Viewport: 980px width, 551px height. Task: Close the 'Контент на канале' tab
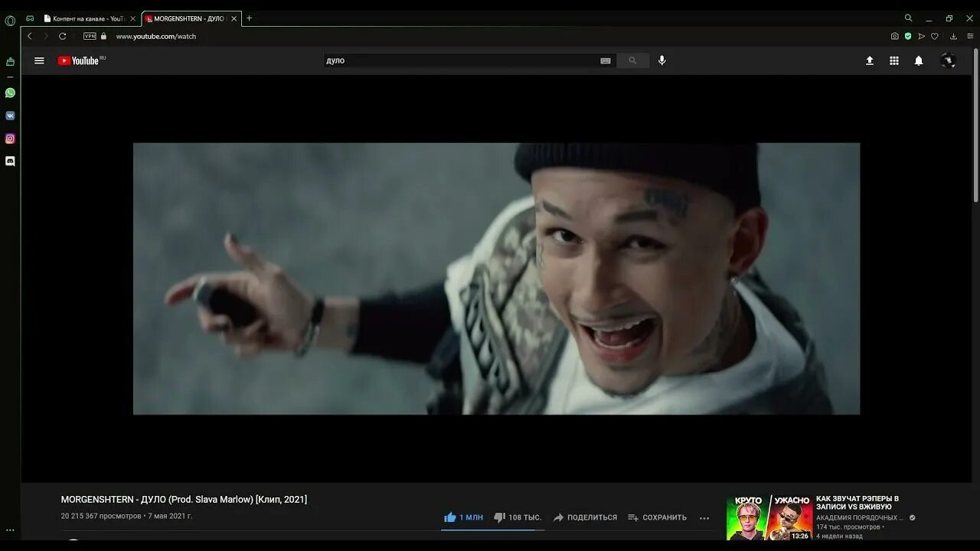(x=132, y=18)
